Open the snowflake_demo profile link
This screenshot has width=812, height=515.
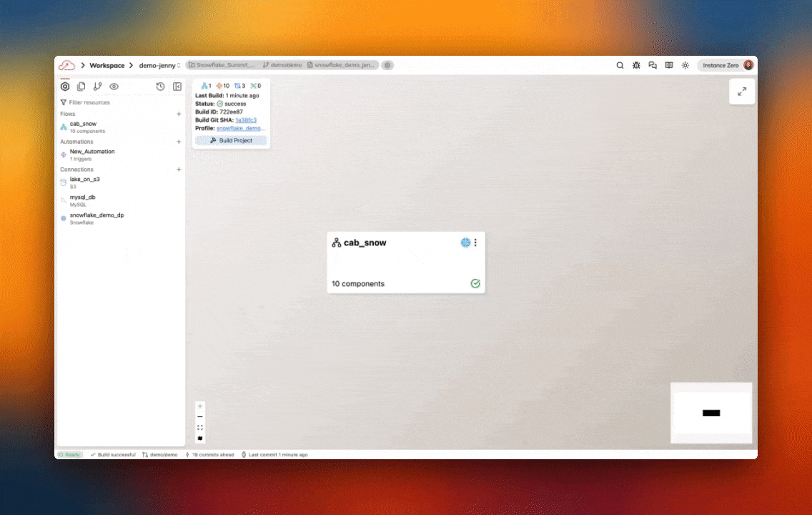[240, 129]
